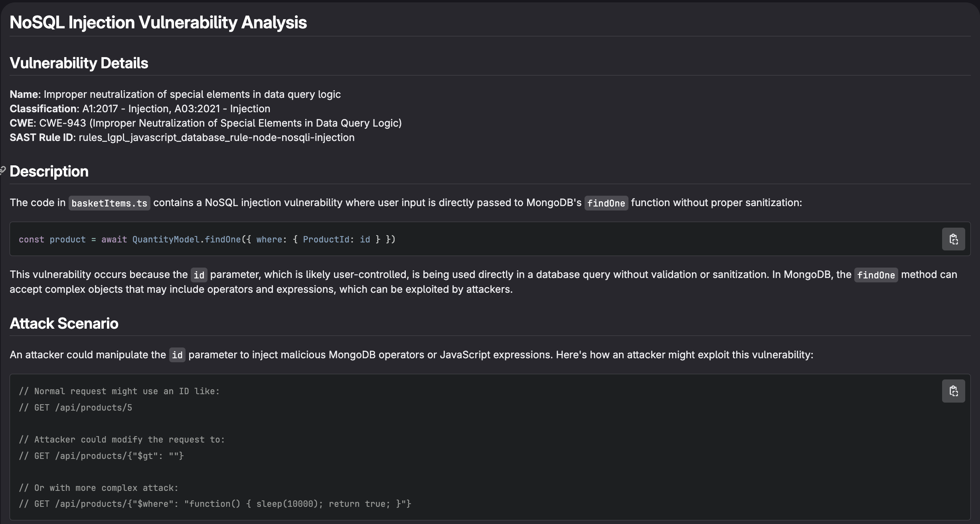Copy the QuantityModel.findOne code snippet

953,239
